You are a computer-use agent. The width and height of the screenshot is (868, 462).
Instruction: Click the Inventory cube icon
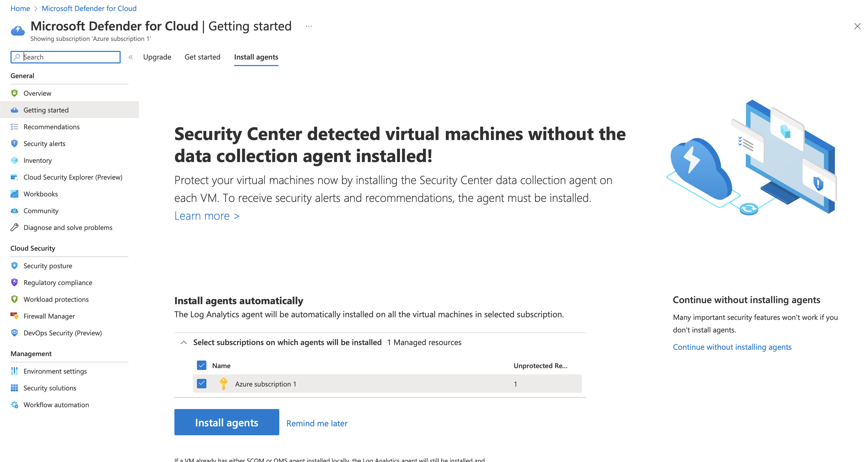point(14,160)
